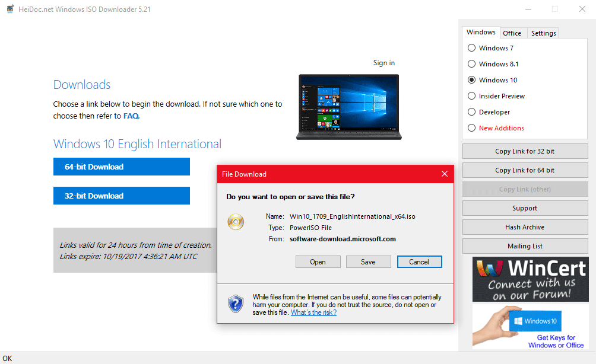The width and height of the screenshot is (596, 364).
Task: Open the FAQ link
Action: pyautogui.click(x=131, y=116)
